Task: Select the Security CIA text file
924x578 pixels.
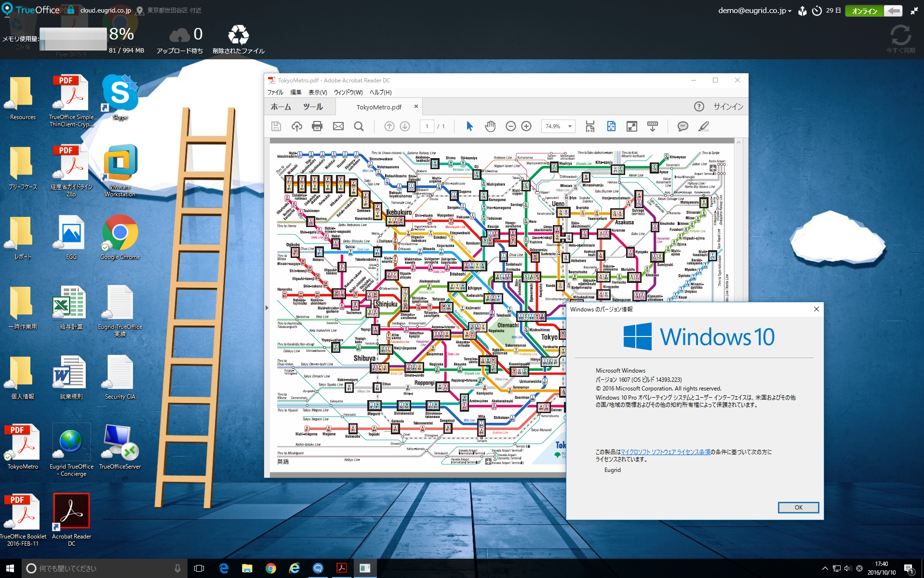Action: click(120, 377)
